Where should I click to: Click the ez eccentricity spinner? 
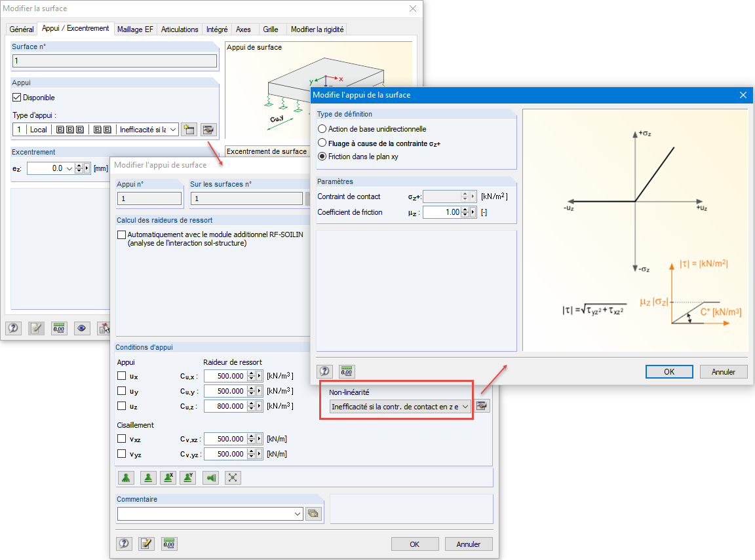point(79,168)
